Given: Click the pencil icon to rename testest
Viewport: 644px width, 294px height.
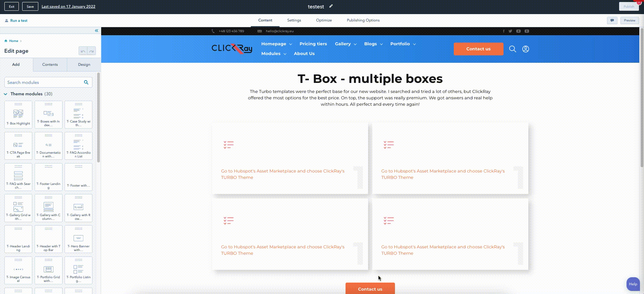Looking at the screenshot, I should coord(331,6).
